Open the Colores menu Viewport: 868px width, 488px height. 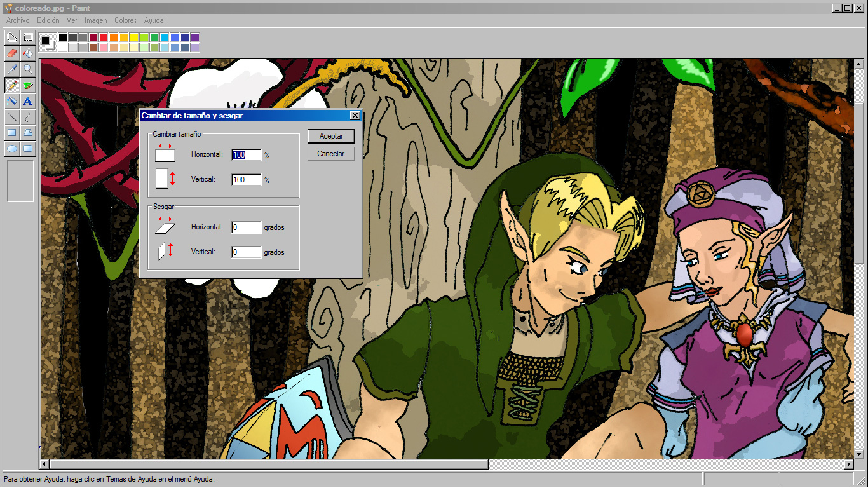(126, 20)
